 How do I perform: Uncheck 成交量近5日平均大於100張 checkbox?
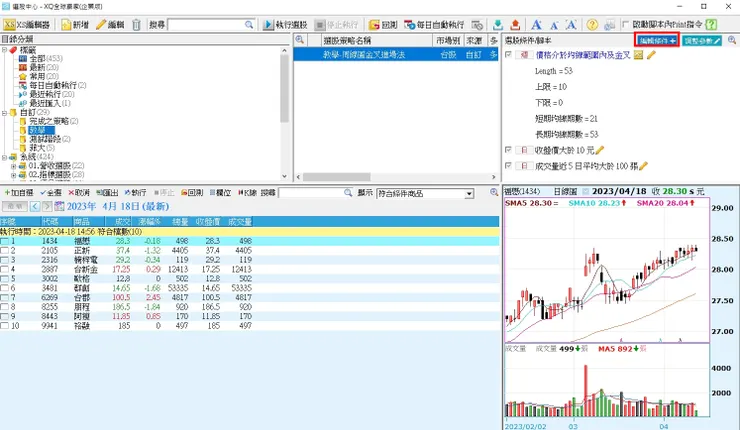pos(508,166)
